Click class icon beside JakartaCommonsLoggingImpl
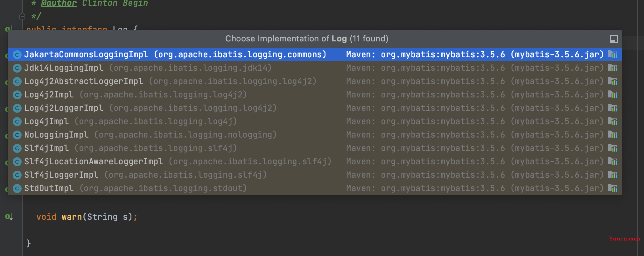Viewport: 644px width, 256px height. (17, 55)
